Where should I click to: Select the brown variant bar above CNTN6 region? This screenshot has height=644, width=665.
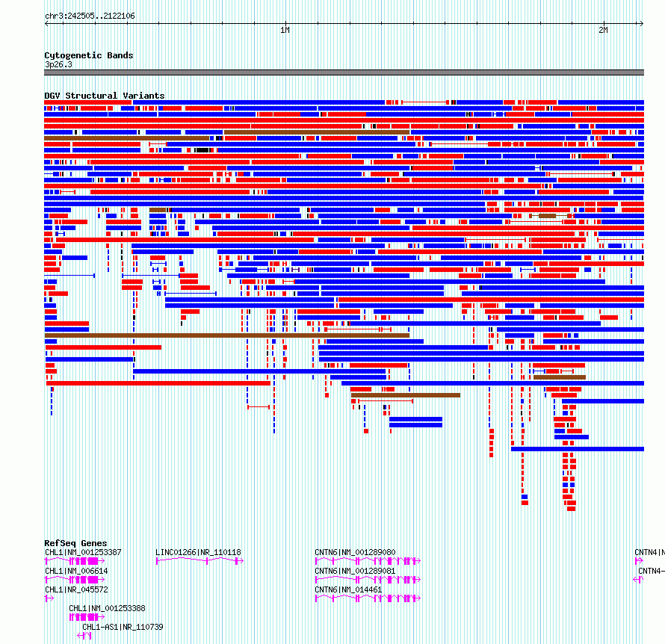[x=406, y=395]
